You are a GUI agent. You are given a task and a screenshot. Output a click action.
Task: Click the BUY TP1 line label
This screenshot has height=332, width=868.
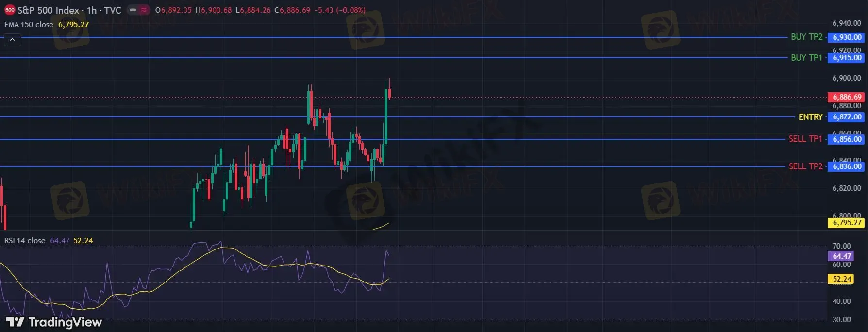807,58
